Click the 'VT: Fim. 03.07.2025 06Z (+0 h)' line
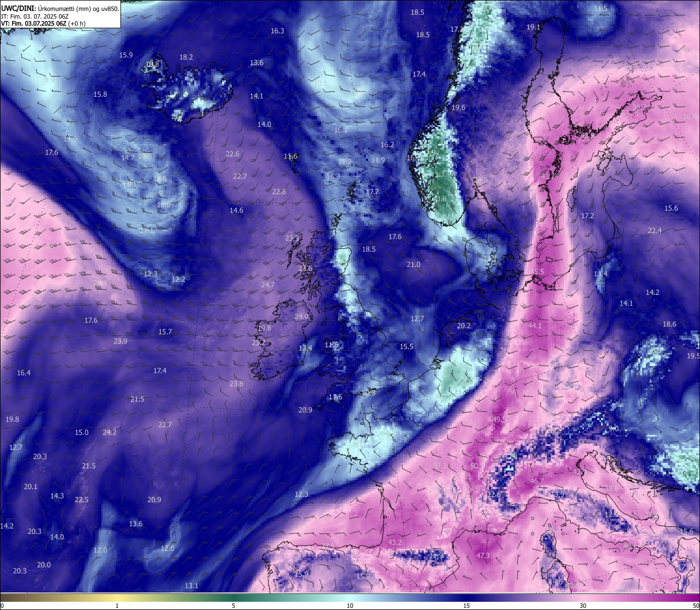 click(x=43, y=24)
